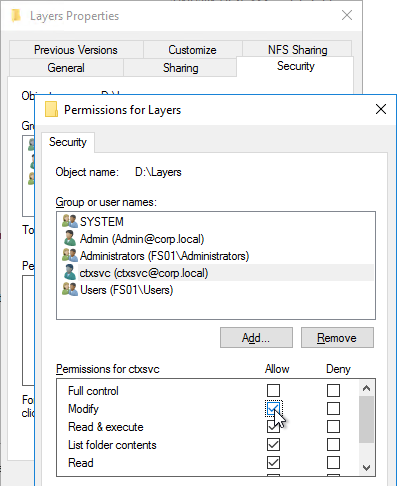Toggle Allow Modify checkbox
The height and width of the screenshot is (486, 397).
tap(273, 408)
